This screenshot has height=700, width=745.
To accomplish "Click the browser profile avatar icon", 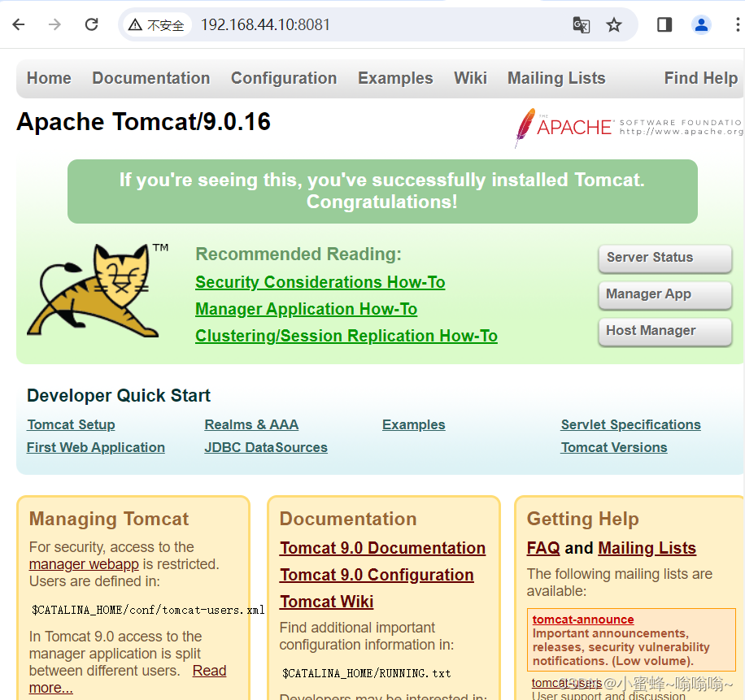I will tap(701, 24).
